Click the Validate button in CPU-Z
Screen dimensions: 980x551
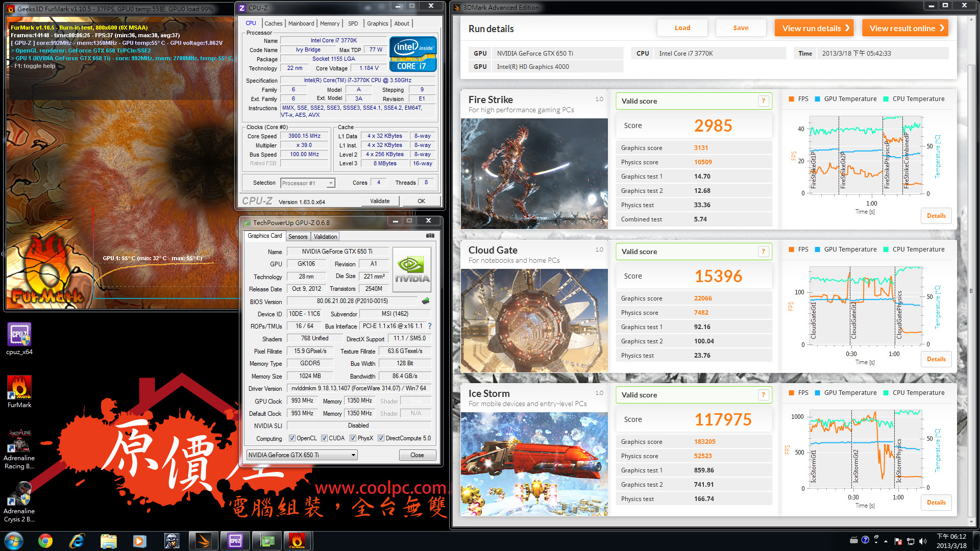tap(380, 201)
